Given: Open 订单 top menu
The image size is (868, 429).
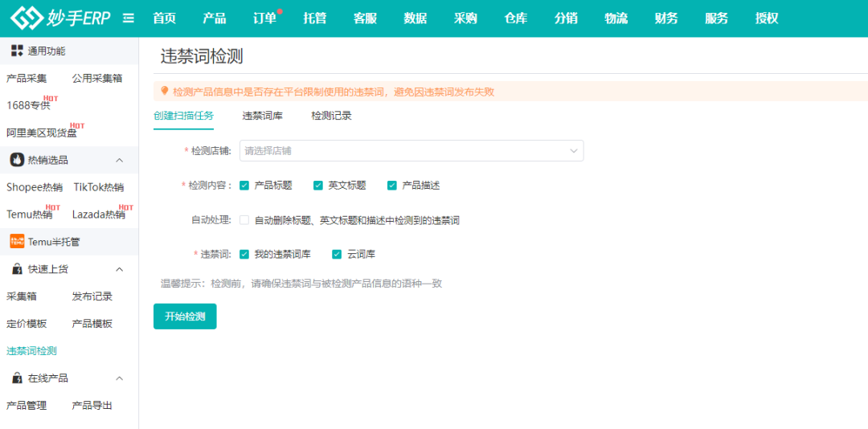Looking at the screenshot, I should 264,18.
